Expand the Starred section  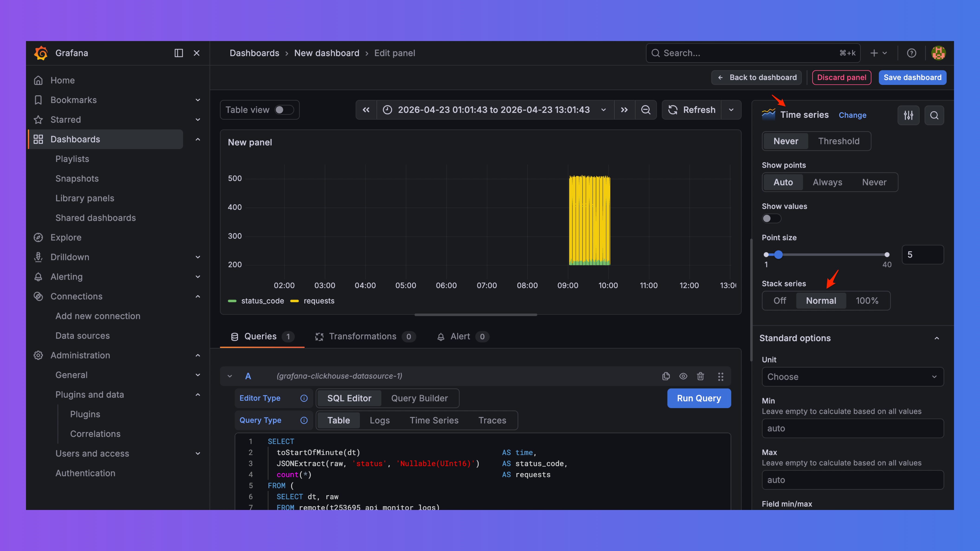tap(198, 120)
